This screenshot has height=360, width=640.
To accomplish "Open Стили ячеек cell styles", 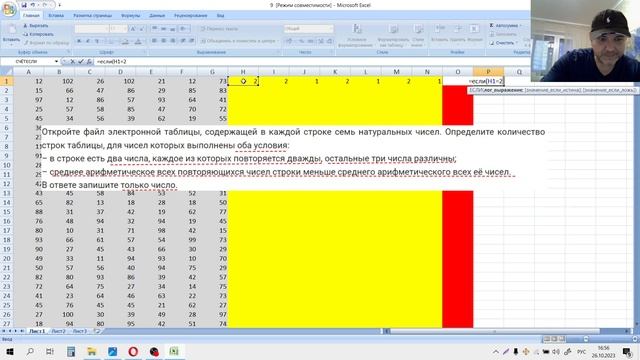I will [x=418, y=35].
